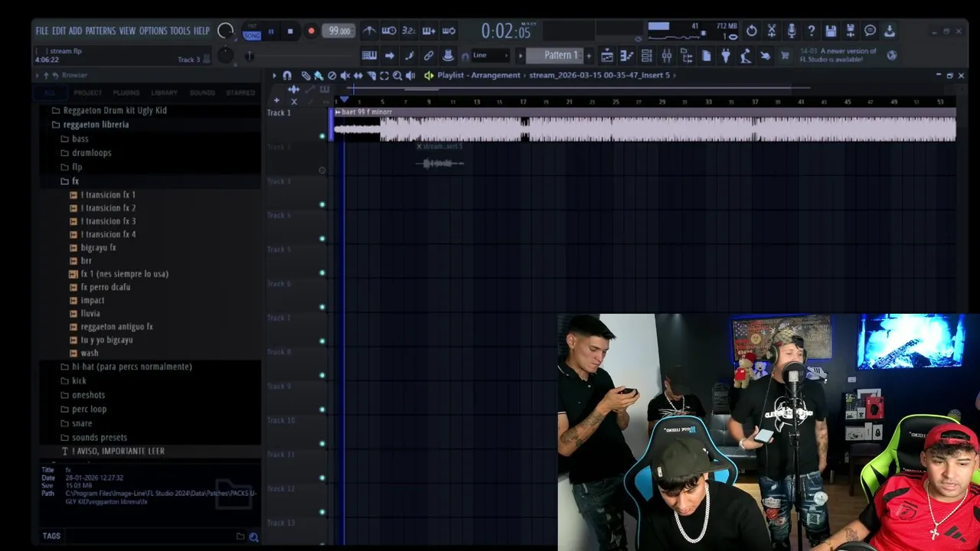Viewport: 980px width, 551px height.
Task: Open the plugin picker plug icon
Action: [x=725, y=55]
